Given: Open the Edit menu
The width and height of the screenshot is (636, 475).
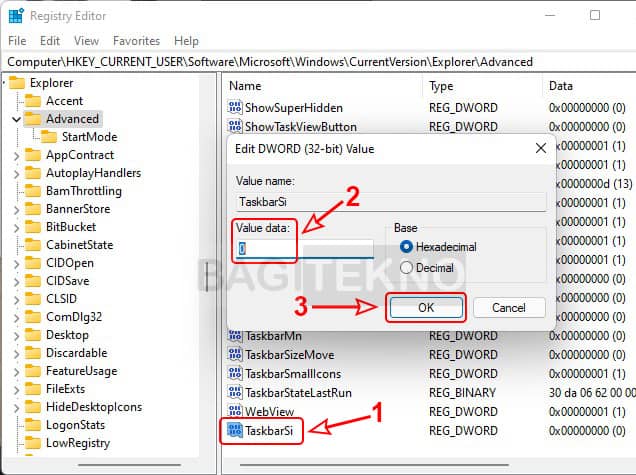Looking at the screenshot, I should 49,41.
